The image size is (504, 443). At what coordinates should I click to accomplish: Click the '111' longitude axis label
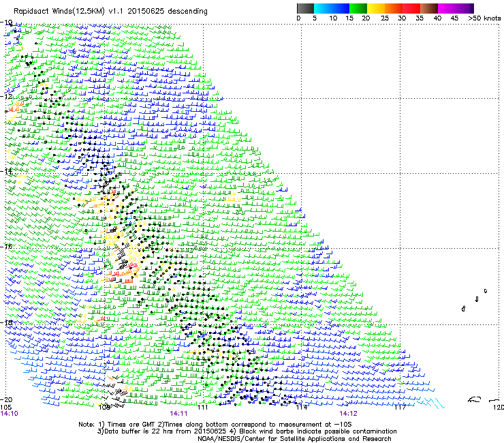point(202,408)
